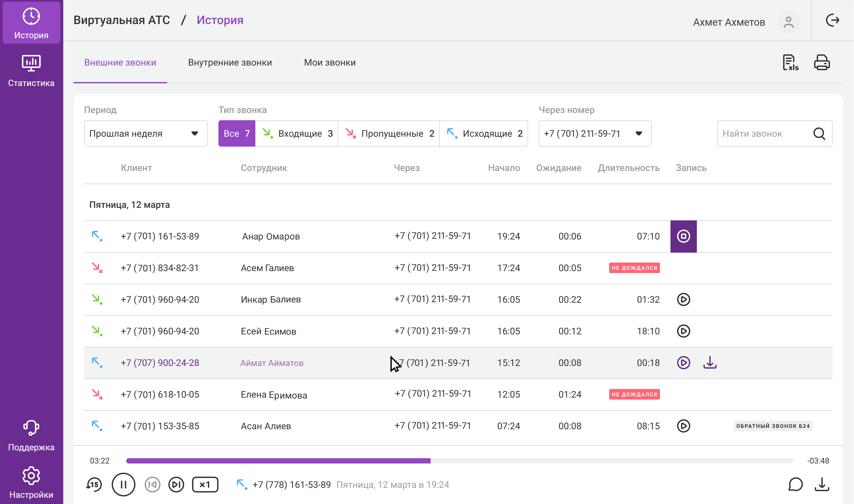Print the call history
This screenshot has width=854, height=504.
(x=822, y=63)
